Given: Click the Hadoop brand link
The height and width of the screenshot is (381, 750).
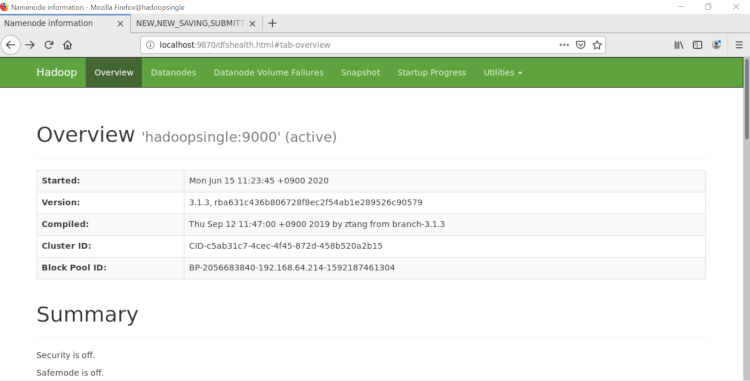Looking at the screenshot, I should [x=56, y=72].
